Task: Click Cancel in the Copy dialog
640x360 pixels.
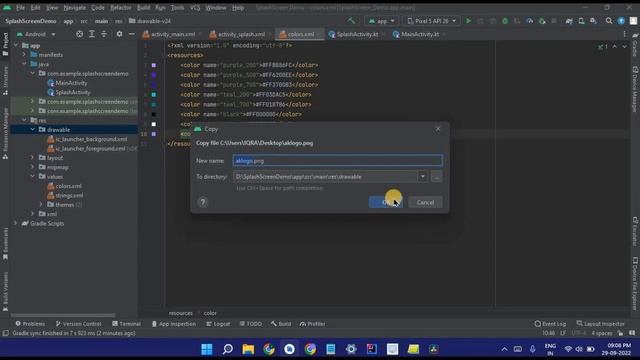Action: point(425,202)
